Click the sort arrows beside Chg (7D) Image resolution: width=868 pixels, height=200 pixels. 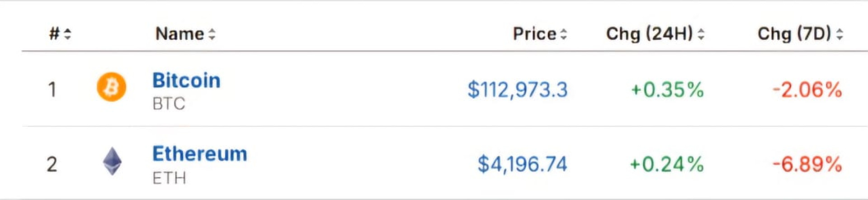(x=840, y=34)
